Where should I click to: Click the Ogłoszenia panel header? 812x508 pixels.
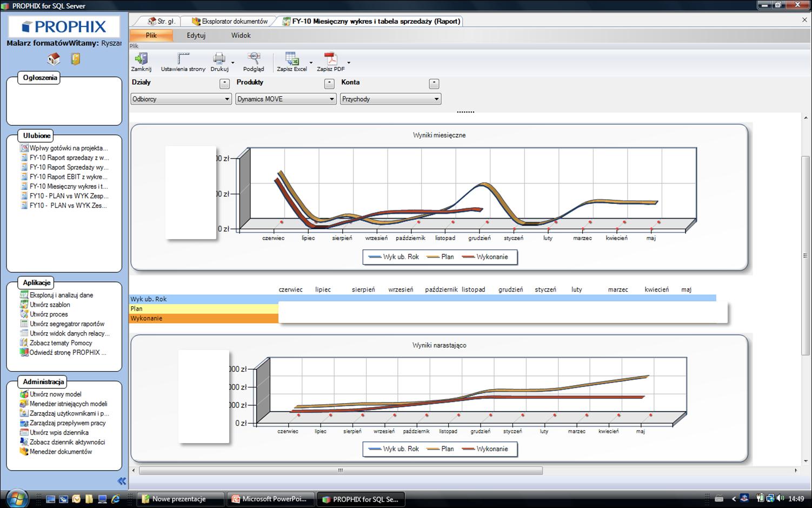40,77
